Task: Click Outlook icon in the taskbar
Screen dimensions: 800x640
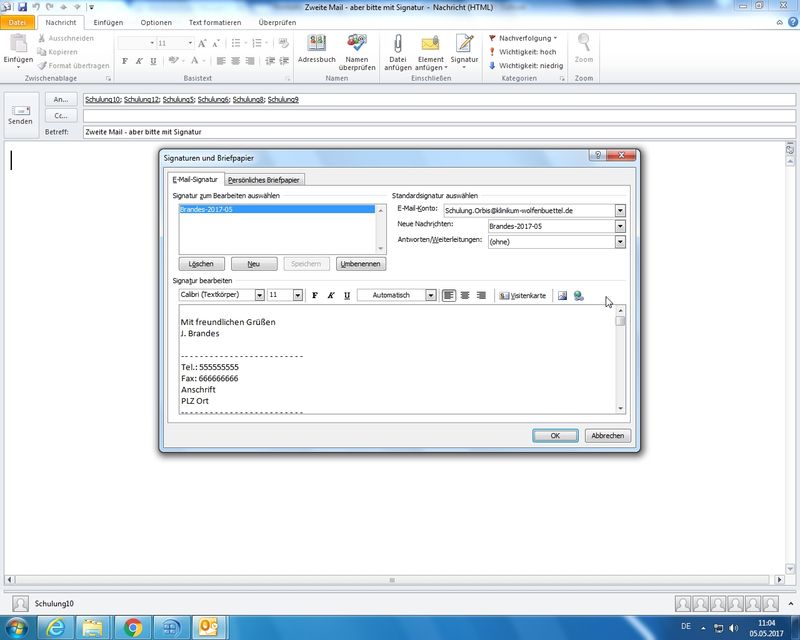Action: [208, 627]
